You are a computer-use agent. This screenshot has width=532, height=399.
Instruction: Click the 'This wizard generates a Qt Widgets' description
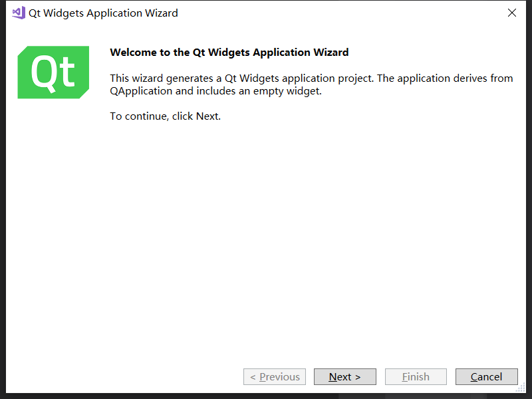coord(311,84)
